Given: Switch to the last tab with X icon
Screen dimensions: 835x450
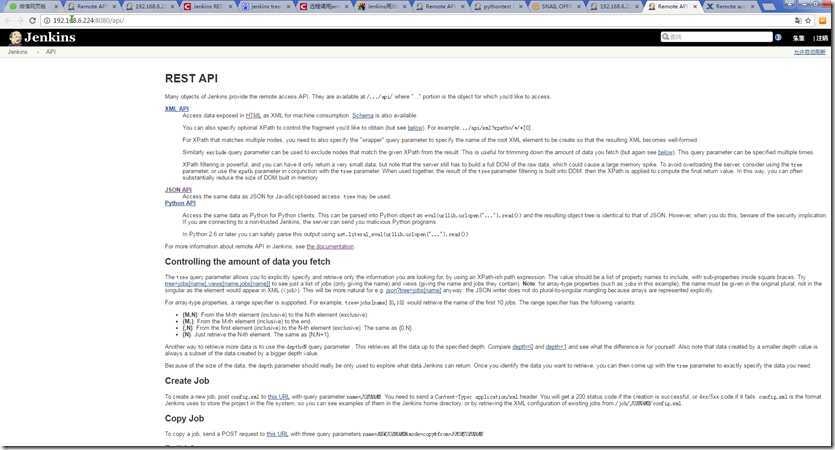Looking at the screenshot, I should tap(730, 6).
